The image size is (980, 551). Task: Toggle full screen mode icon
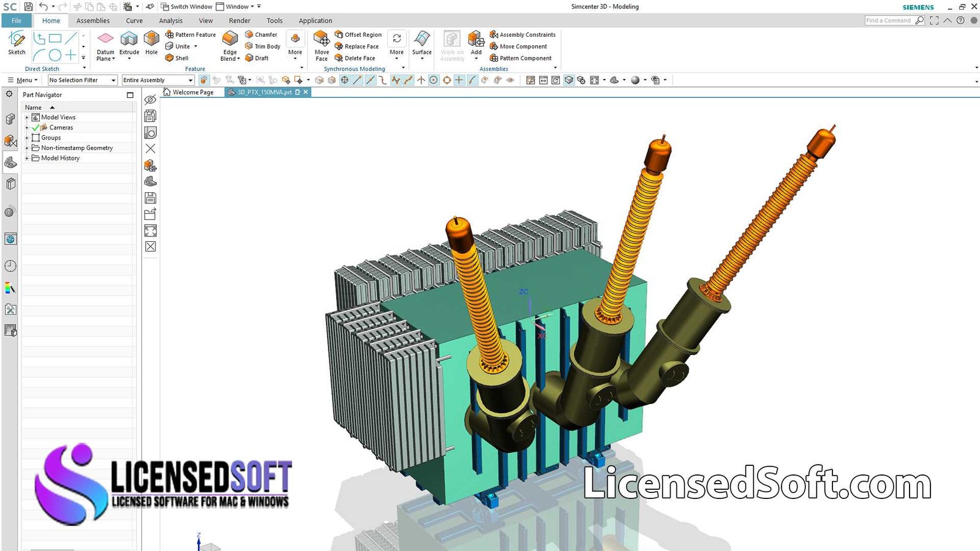coord(934,20)
